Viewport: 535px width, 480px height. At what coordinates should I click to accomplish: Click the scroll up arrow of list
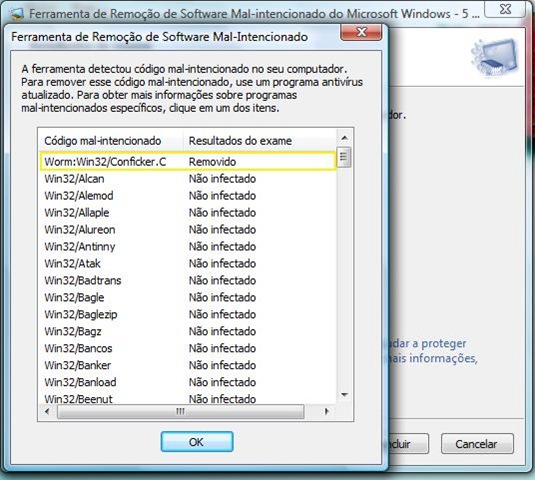point(344,137)
